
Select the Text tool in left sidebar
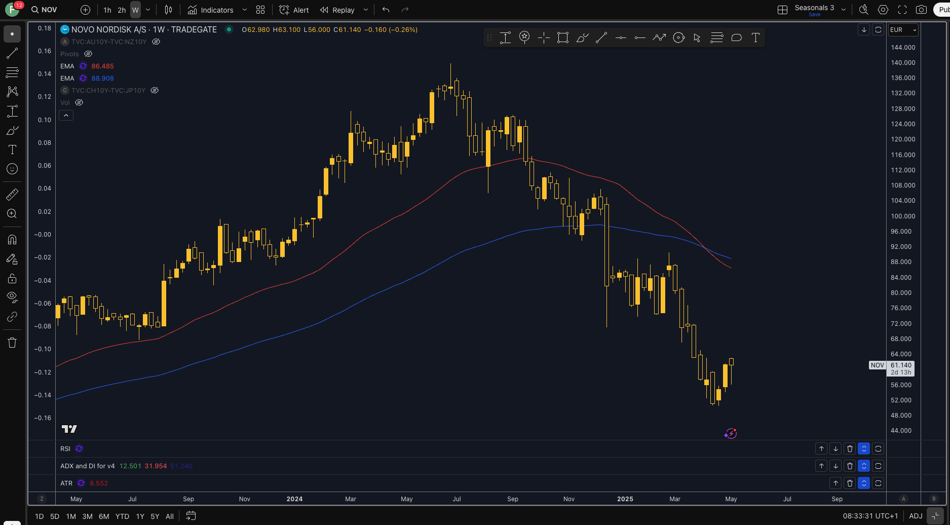pos(12,150)
